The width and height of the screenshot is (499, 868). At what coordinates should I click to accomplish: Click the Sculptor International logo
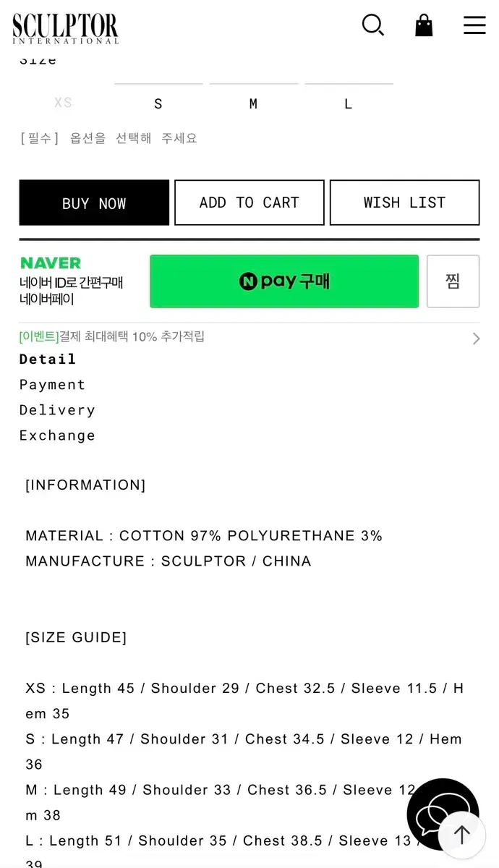(65, 28)
